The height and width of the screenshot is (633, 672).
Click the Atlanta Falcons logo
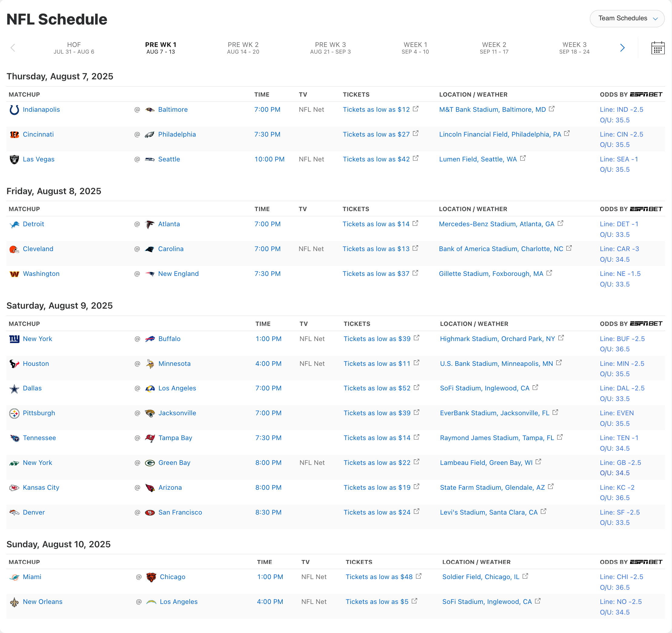[150, 224]
